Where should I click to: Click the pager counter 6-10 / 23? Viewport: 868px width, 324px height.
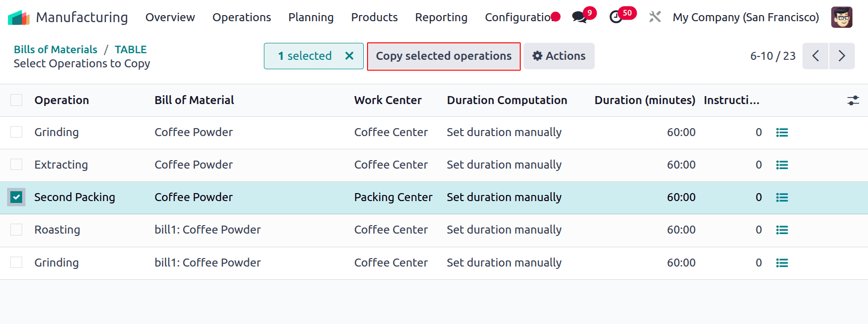[773, 56]
